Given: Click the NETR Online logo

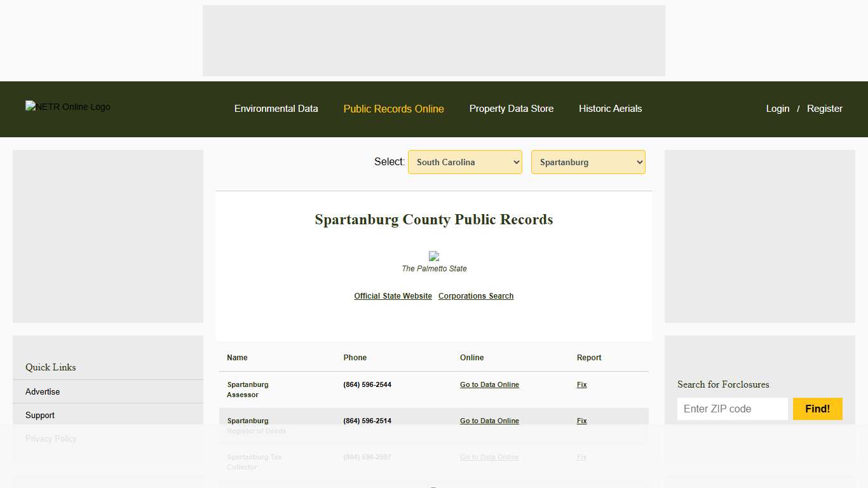Looking at the screenshot, I should (x=67, y=107).
